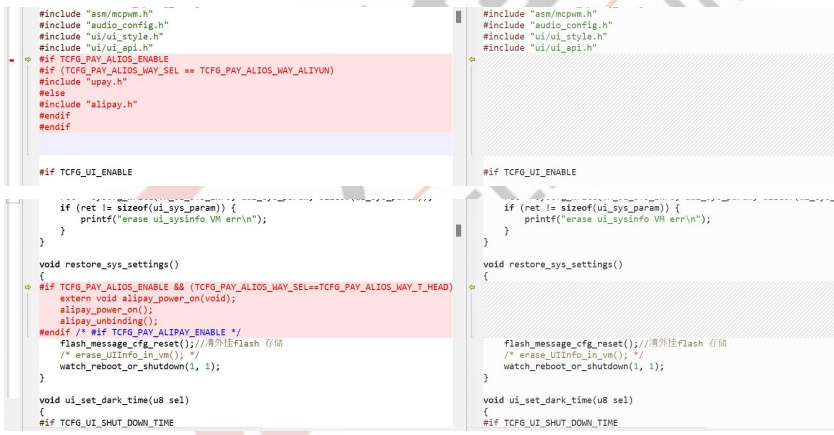Click #include "ui/ui_style.h" in the right pane

pyautogui.click(x=545, y=37)
